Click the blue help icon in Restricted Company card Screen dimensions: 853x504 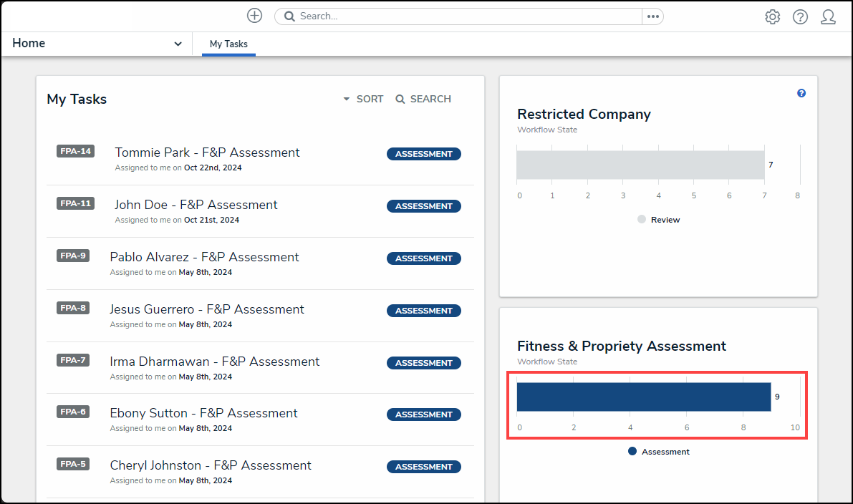click(801, 93)
